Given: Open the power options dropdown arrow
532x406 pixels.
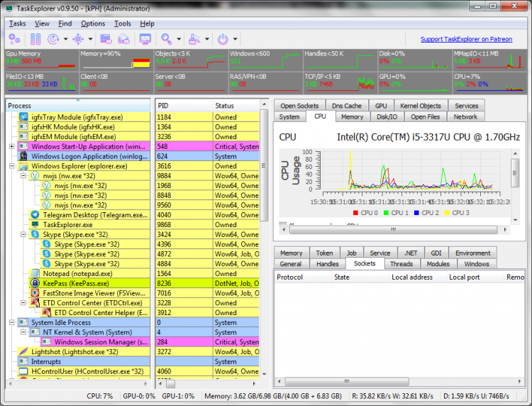Looking at the screenshot, I should pyautogui.click(x=234, y=39).
